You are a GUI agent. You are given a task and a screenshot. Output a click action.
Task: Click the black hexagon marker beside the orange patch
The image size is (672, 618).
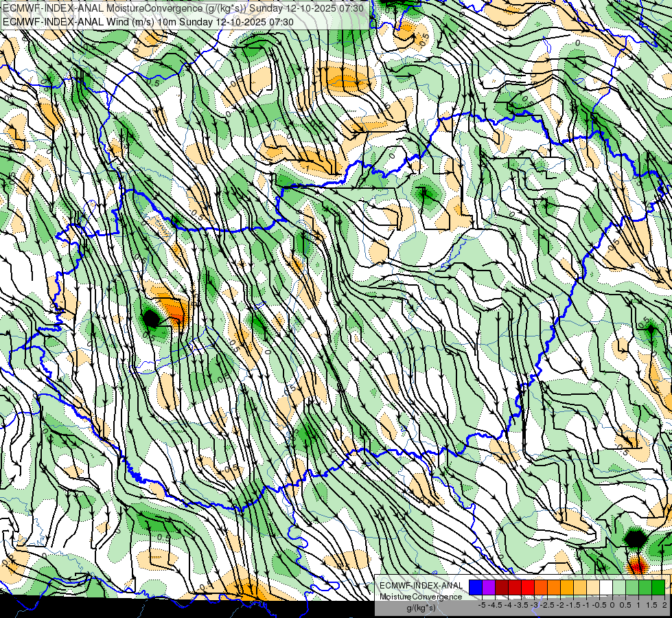[151, 319]
